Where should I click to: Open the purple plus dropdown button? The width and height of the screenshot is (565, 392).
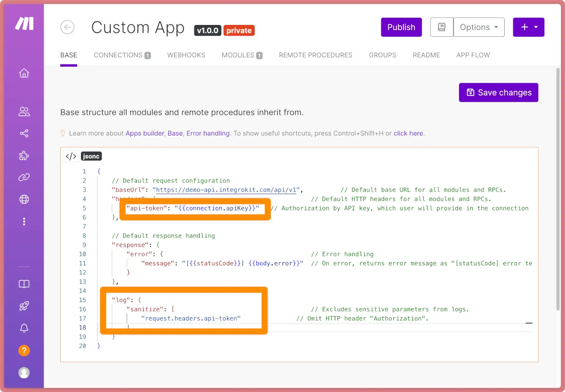(x=528, y=27)
